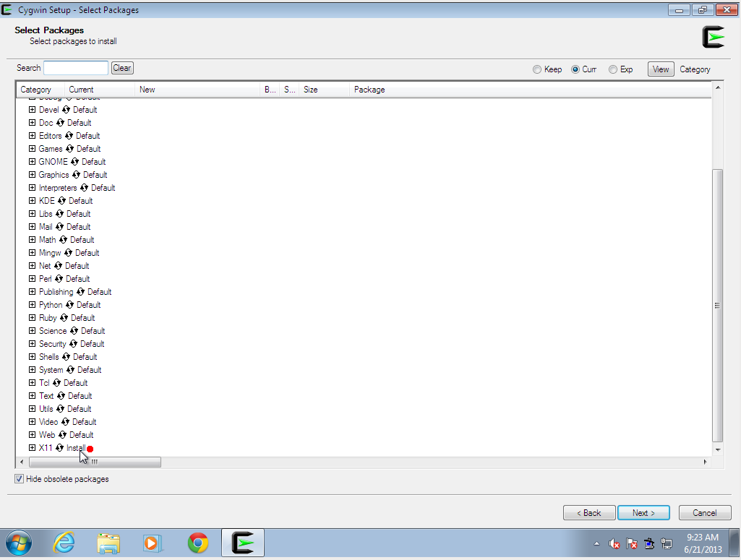Click the cycle icon next to X11
Viewport: 741px width, 560px height.
tap(59, 447)
